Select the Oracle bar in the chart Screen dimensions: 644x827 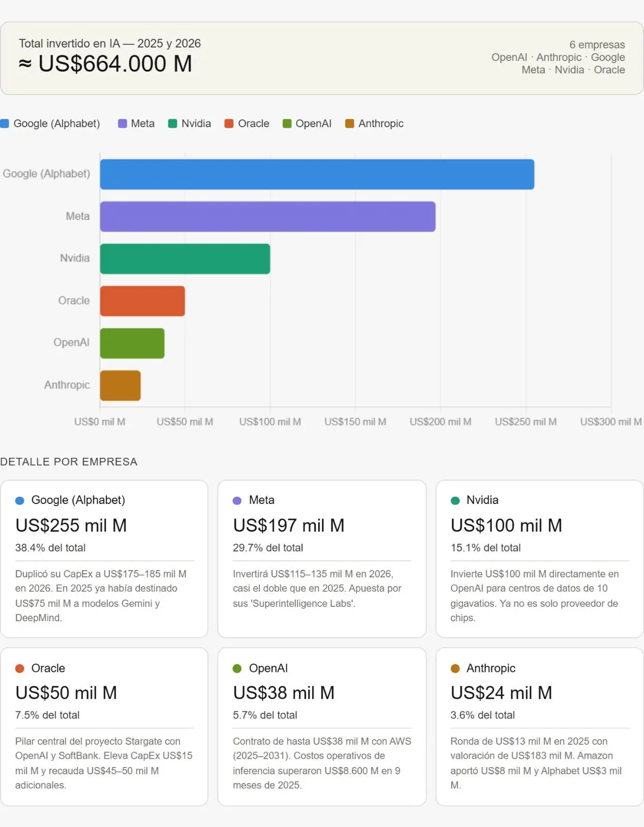point(142,301)
